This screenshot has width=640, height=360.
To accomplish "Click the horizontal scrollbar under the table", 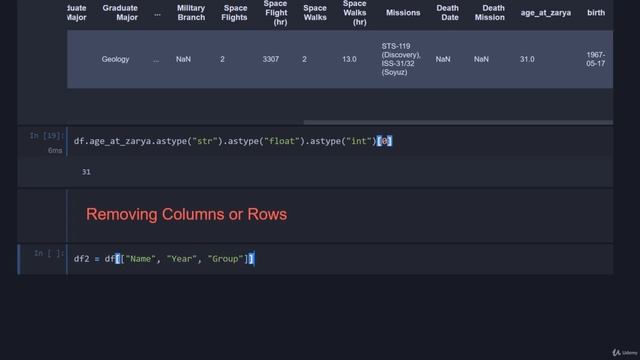I will pyautogui.click(x=458, y=122).
